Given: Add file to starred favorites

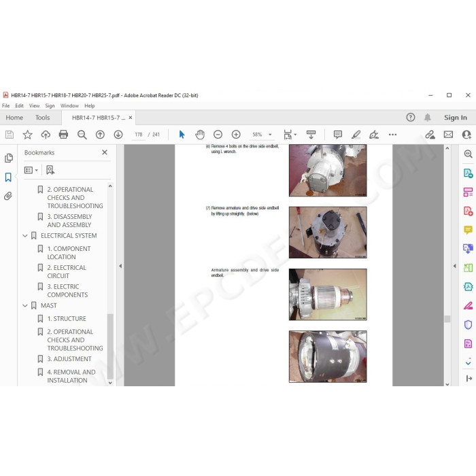Looking at the screenshot, I should [28, 135].
